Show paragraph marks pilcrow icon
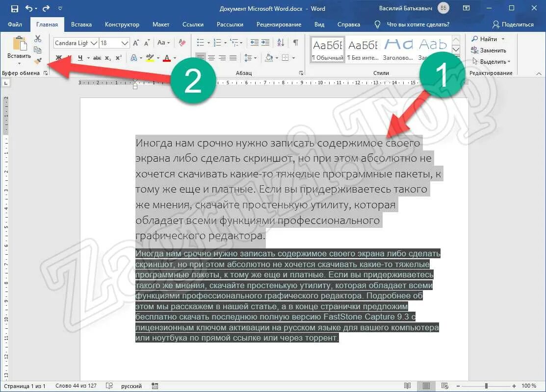 tap(295, 43)
